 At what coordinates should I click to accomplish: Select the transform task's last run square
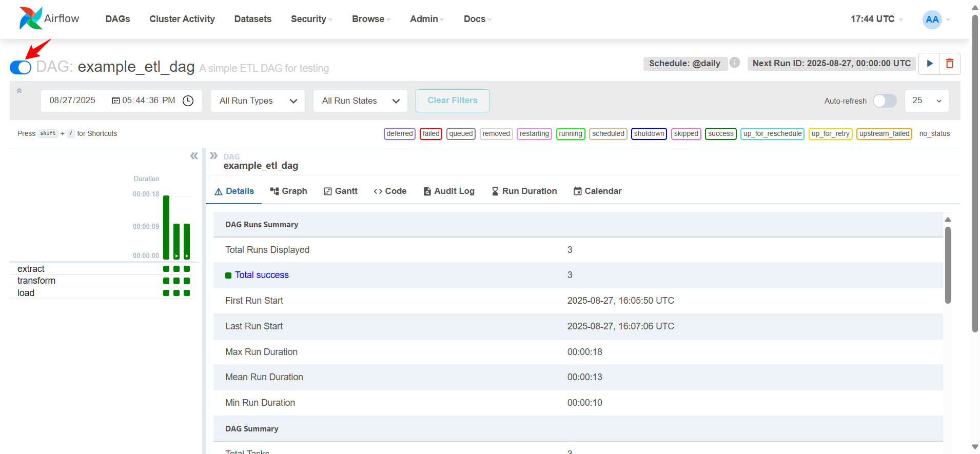tap(187, 281)
